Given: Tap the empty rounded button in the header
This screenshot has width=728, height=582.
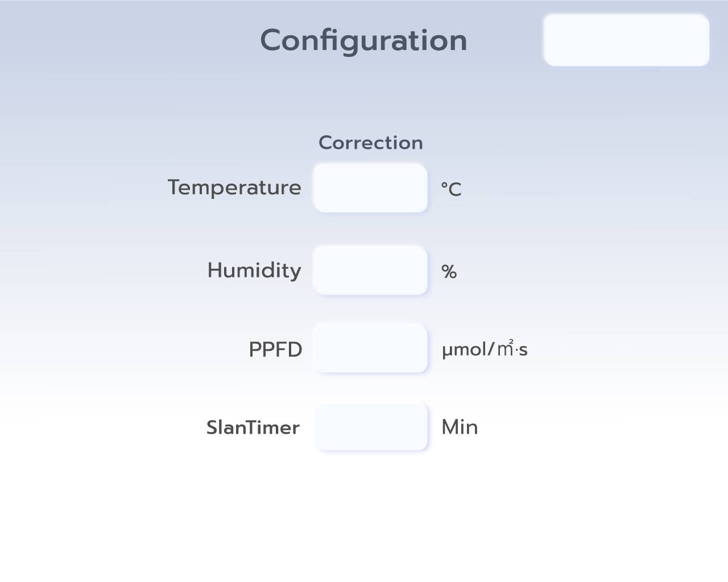Looking at the screenshot, I should (626, 40).
